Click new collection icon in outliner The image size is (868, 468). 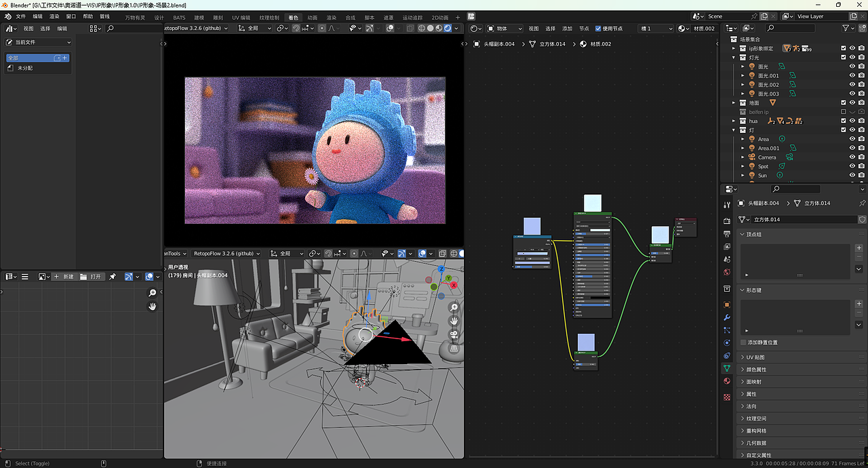[x=862, y=28]
